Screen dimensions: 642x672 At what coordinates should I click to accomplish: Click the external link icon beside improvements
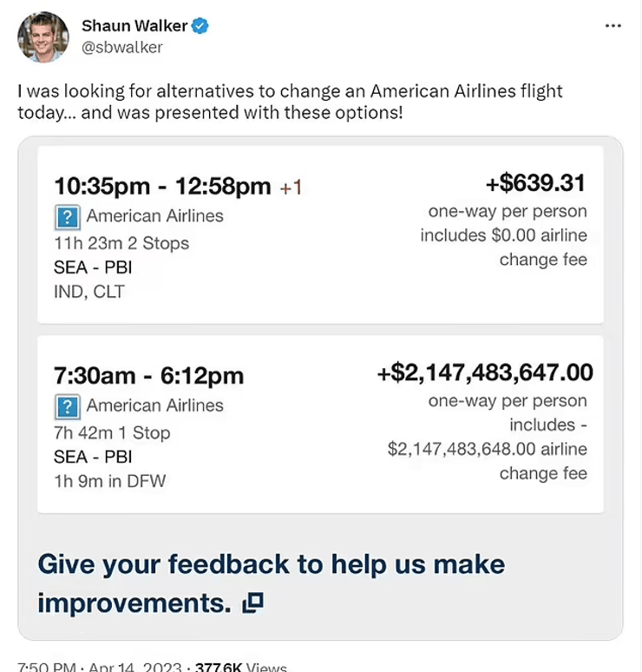(x=252, y=603)
